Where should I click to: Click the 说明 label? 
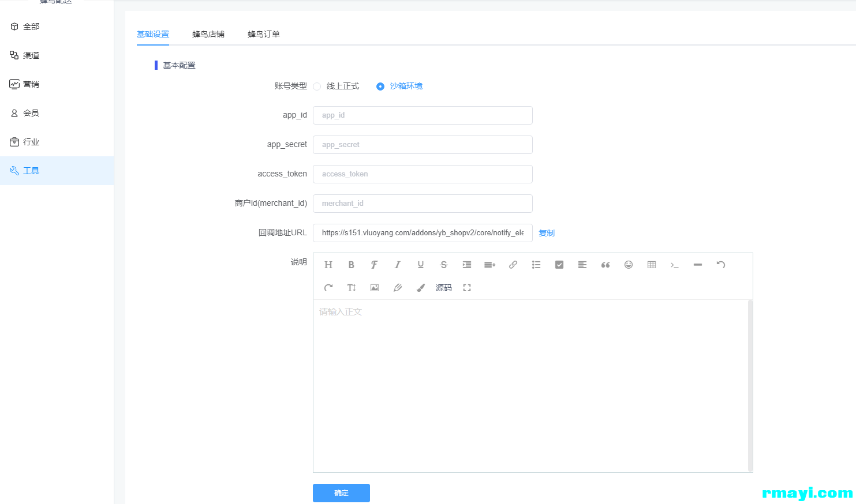299,262
